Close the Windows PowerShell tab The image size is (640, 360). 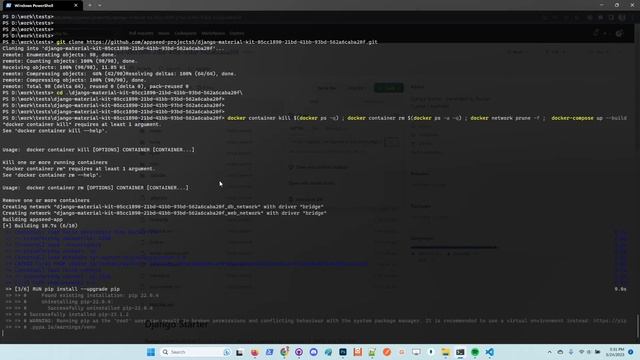pos(76,5)
